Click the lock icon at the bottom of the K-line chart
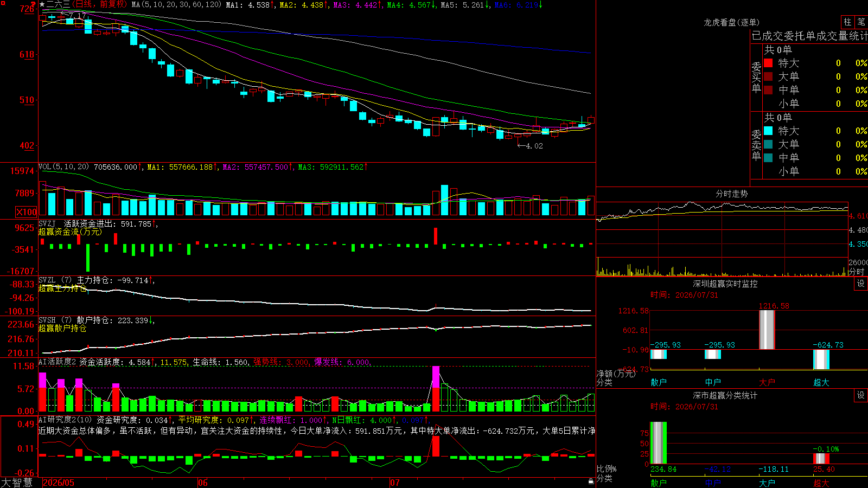This screenshot has height=488, width=868. point(591,481)
